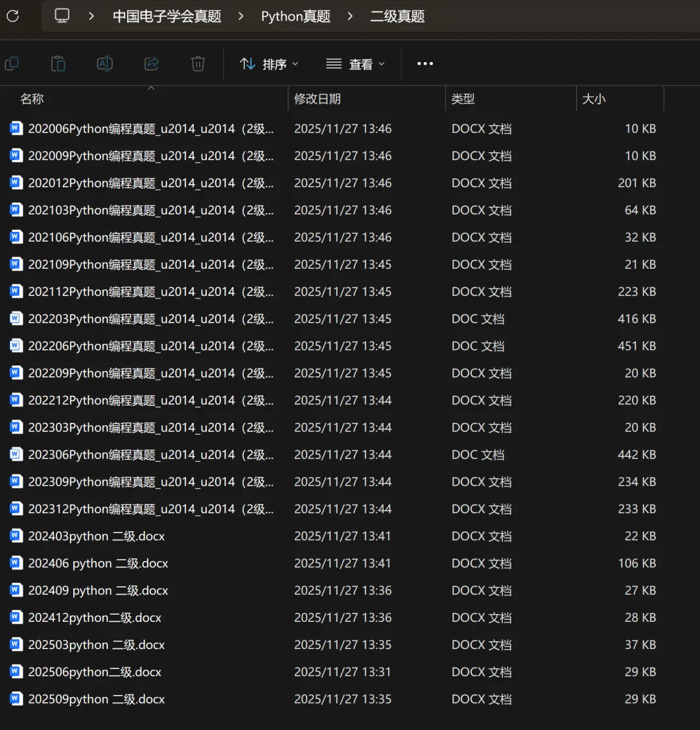700x730 pixels.
Task: Select the Word icon of 202212Python file
Action: click(x=16, y=400)
